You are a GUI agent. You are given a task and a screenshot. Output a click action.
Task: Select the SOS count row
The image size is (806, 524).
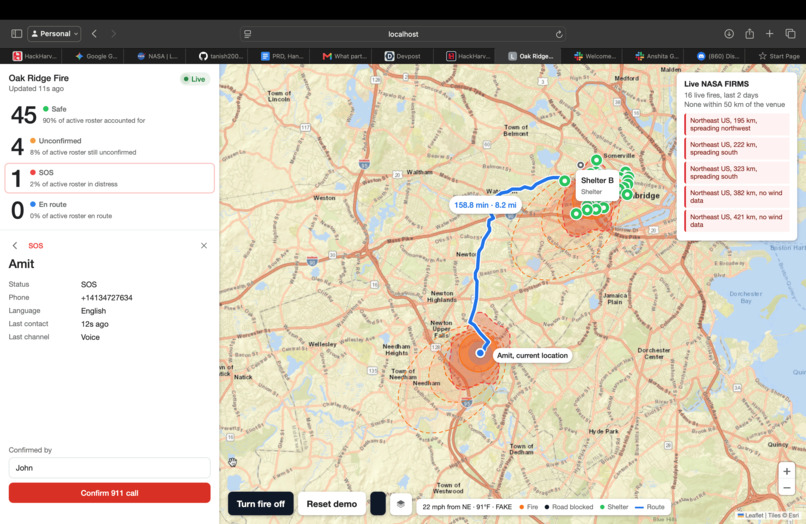tap(109, 178)
